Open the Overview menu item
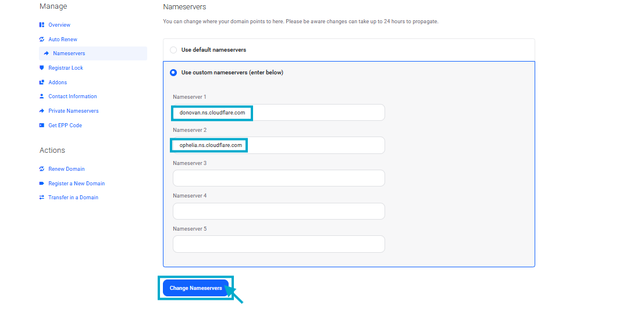Viewport: 644px width, 312px height. coord(59,25)
